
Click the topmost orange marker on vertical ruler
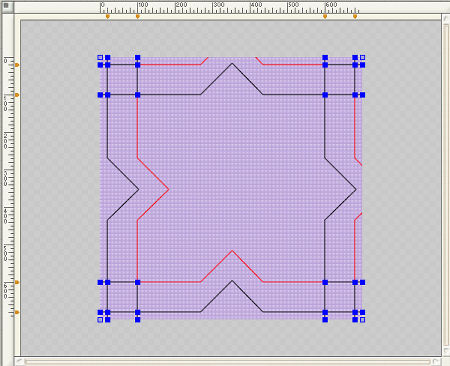[17, 65]
